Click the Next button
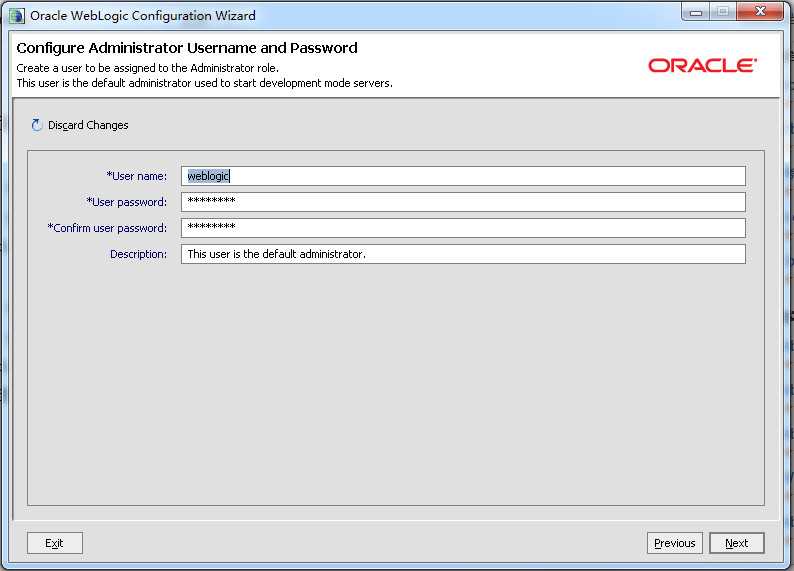The height and width of the screenshot is (571, 794). coord(736,543)
